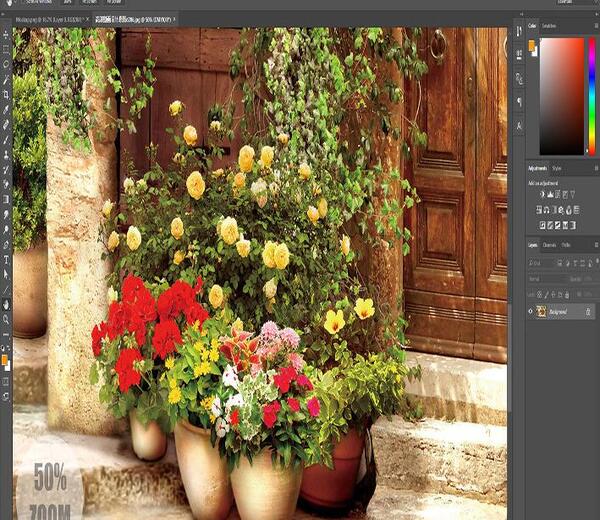Toggle lock position in Layers panel
This screenshot has width=600, height=520.
pos(553,295)
